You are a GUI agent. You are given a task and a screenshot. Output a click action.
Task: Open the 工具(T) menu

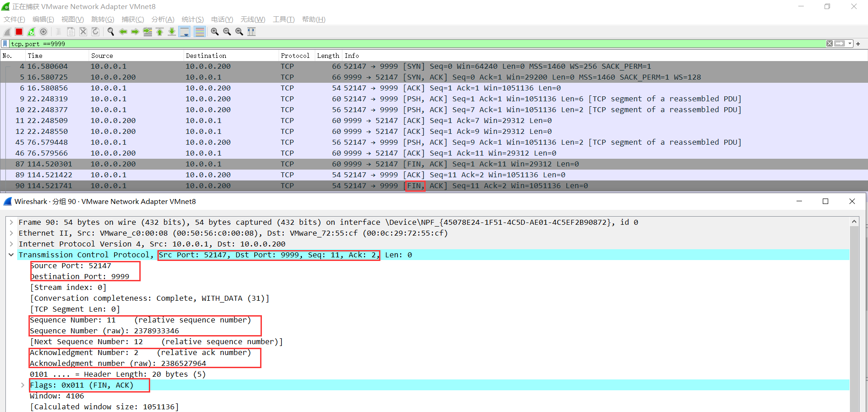[x=284, y=19]
